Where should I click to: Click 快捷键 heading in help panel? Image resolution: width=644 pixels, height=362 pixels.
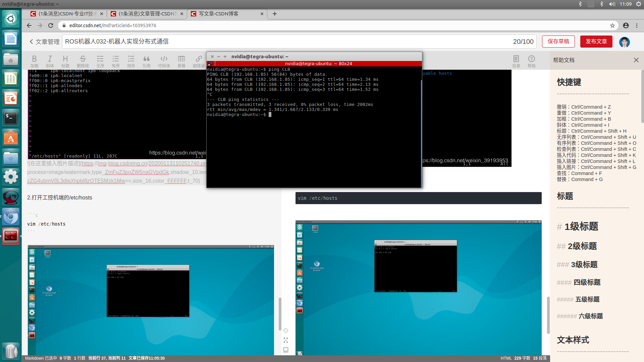pyautogui.click(x=569, y=82)
